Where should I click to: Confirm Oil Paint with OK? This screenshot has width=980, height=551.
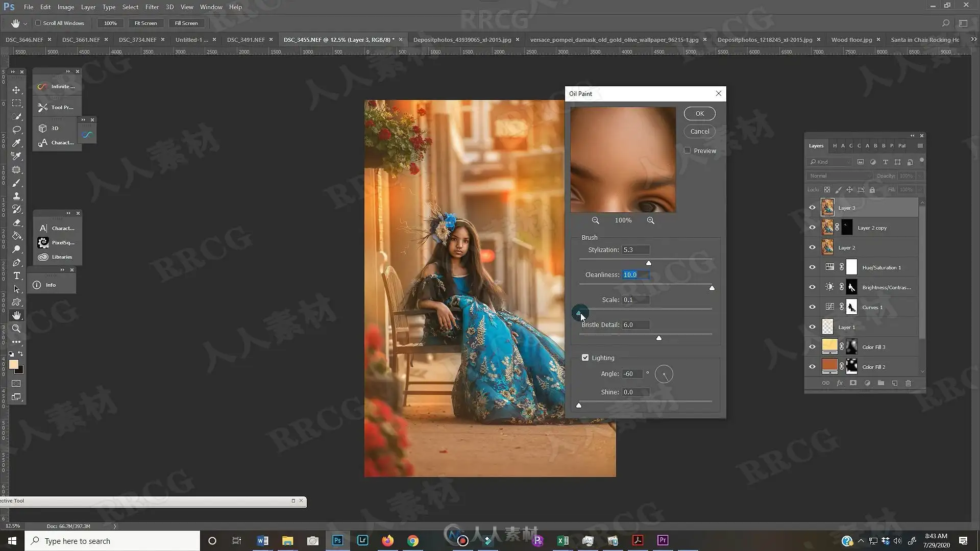tap(699, 114)
